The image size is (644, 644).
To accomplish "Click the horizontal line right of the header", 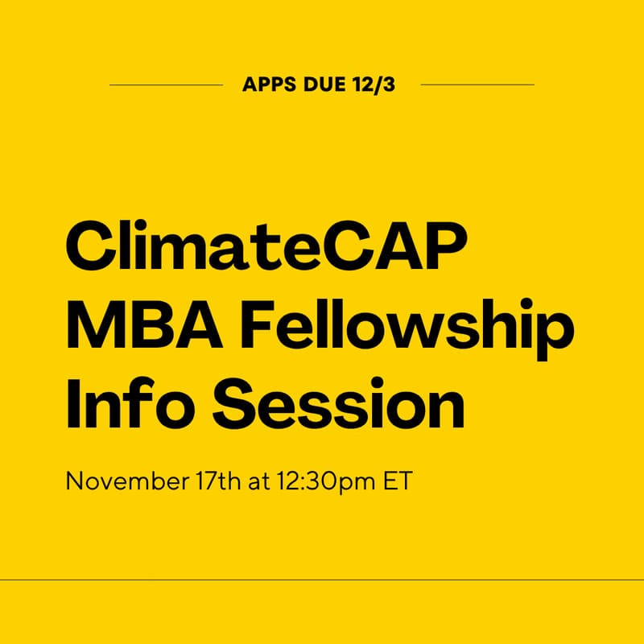I will pos(477,85).
